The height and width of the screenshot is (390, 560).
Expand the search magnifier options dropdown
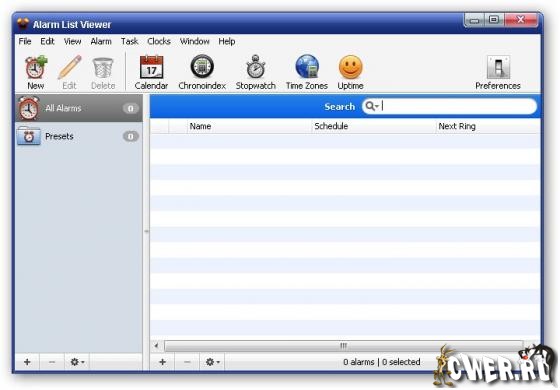pyautogui.click(x=372, y=106)
